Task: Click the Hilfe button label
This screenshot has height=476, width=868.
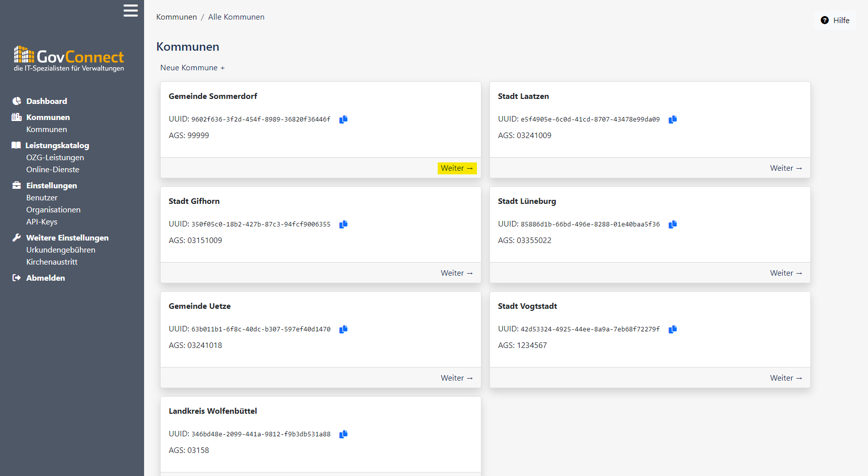Action: tap(841, 20)
